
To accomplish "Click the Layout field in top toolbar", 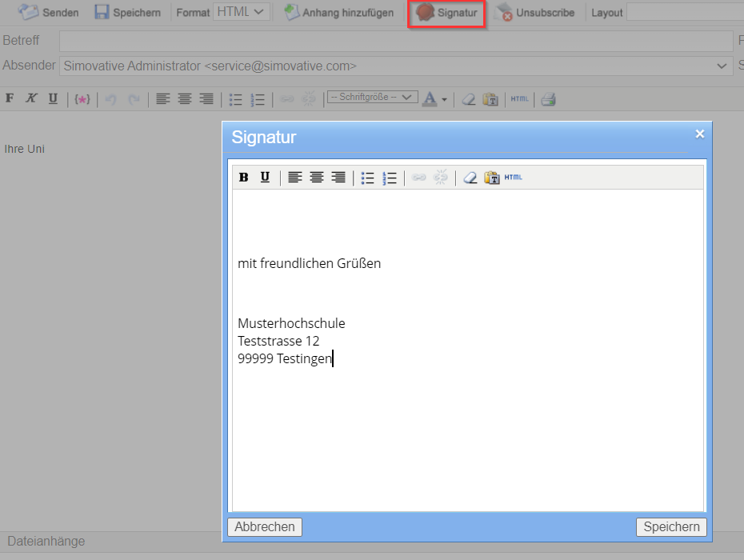I will tap(685, 12).
